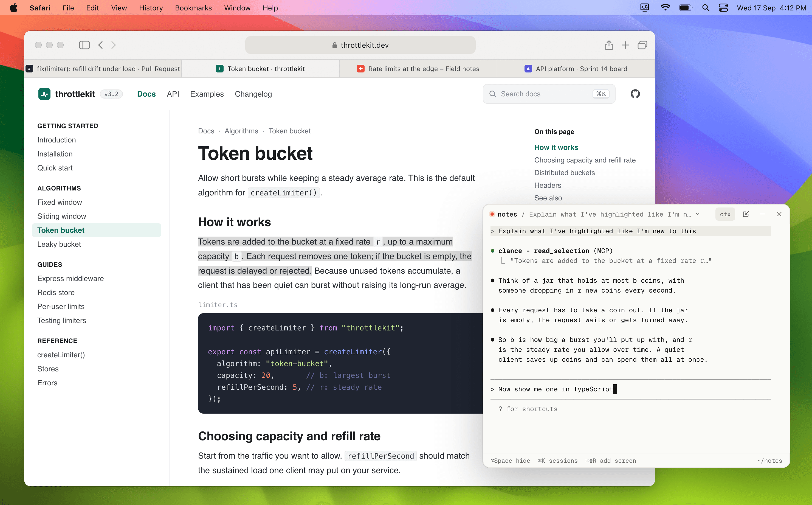This screenshot has height=505, width=812.
Task: Pop out the notes panel with edit icon
Action: point(746,214)
